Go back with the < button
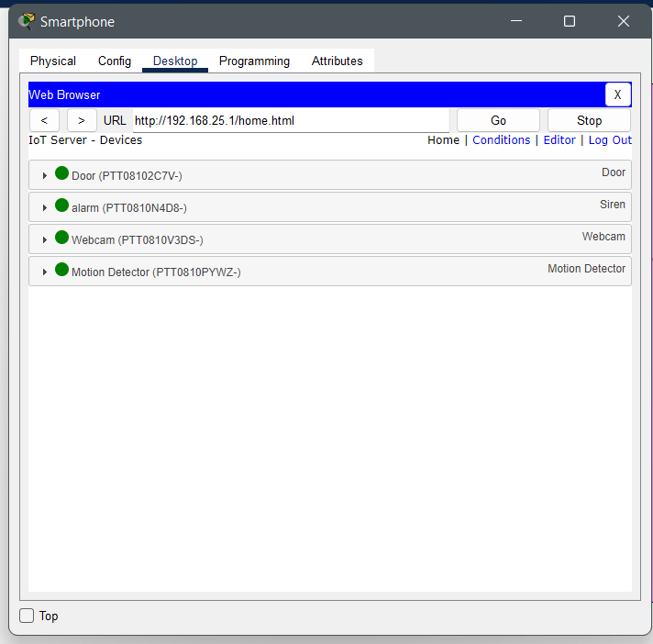The width and height of the screenshot is (653, 644). tap(44, 120)
